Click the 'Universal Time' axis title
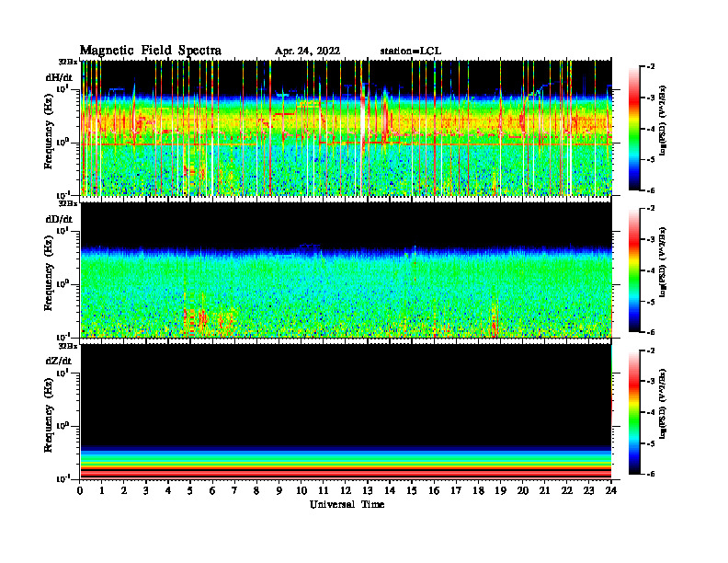 click(x=347, y=504)
